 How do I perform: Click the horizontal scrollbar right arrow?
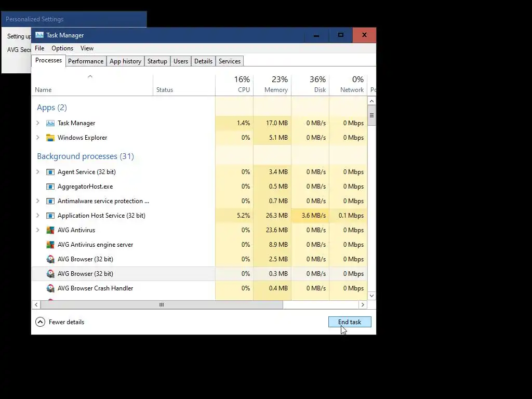tap(363, 304)
